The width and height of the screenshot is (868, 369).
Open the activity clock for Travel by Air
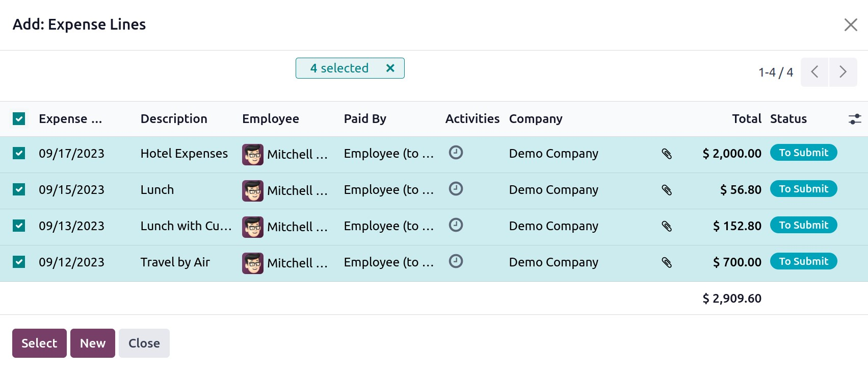coord(456,261)
